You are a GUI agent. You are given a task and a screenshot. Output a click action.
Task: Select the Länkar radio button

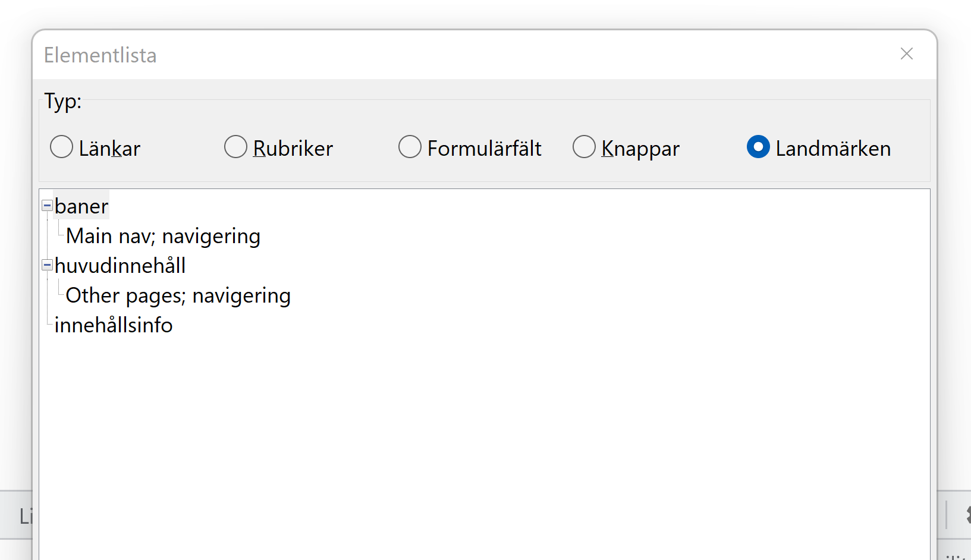pyautogui.click(x=61, y=147)
